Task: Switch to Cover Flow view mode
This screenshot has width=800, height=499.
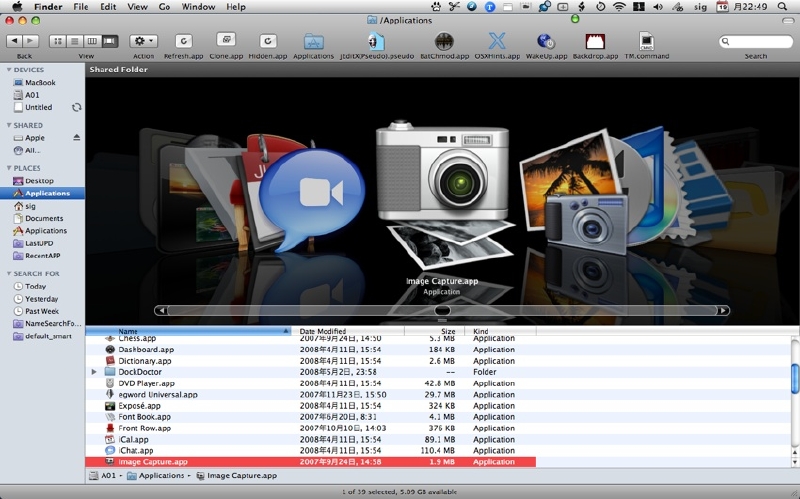Action: coord(110,41)
